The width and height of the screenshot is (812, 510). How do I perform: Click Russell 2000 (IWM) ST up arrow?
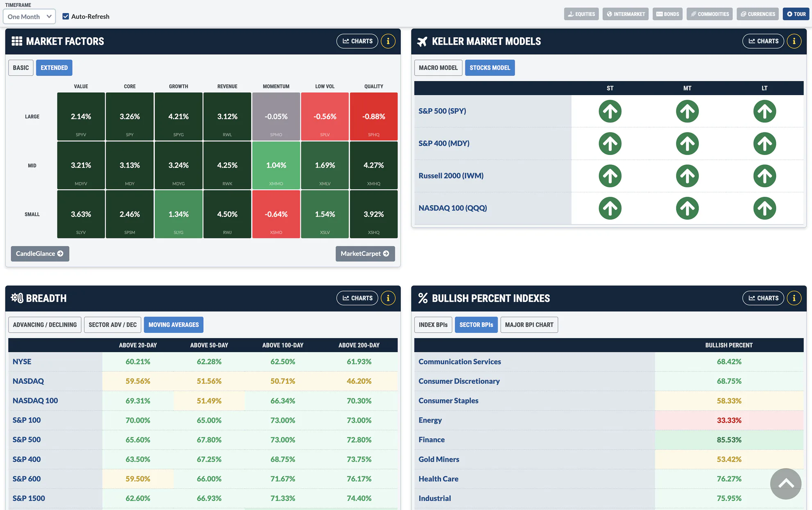610,176
